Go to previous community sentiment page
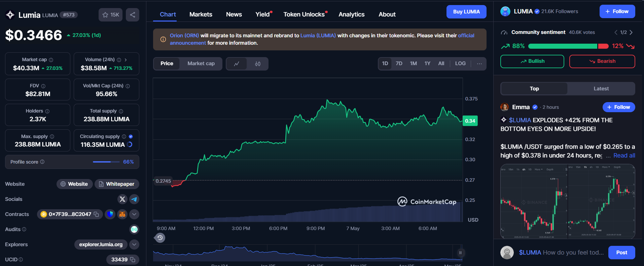This screenshot has height=266, width=644. 616,33
